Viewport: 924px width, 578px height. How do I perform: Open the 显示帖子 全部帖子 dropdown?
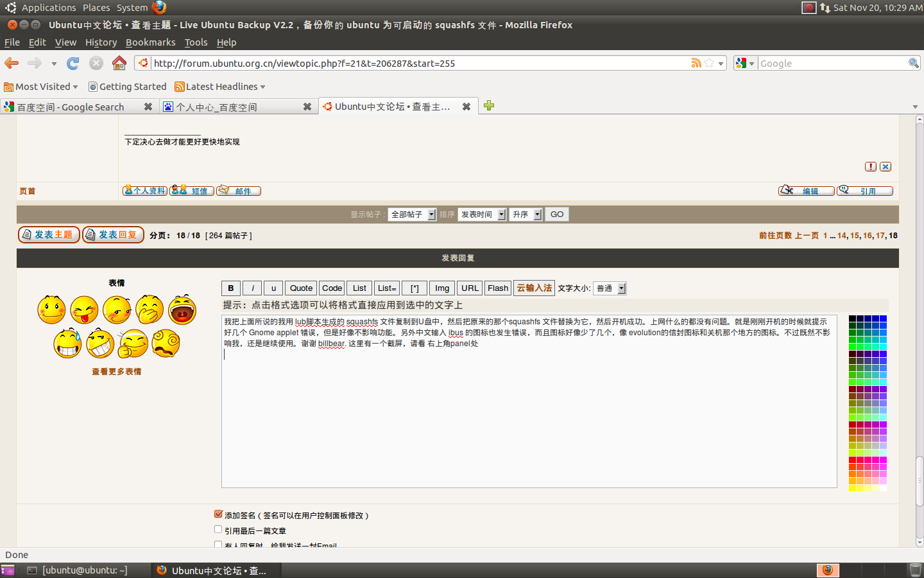(x=412, y=215)
